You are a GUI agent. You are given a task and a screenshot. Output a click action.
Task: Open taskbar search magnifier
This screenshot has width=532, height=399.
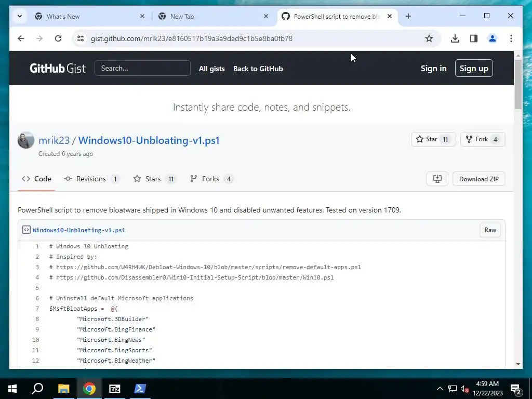37,389
